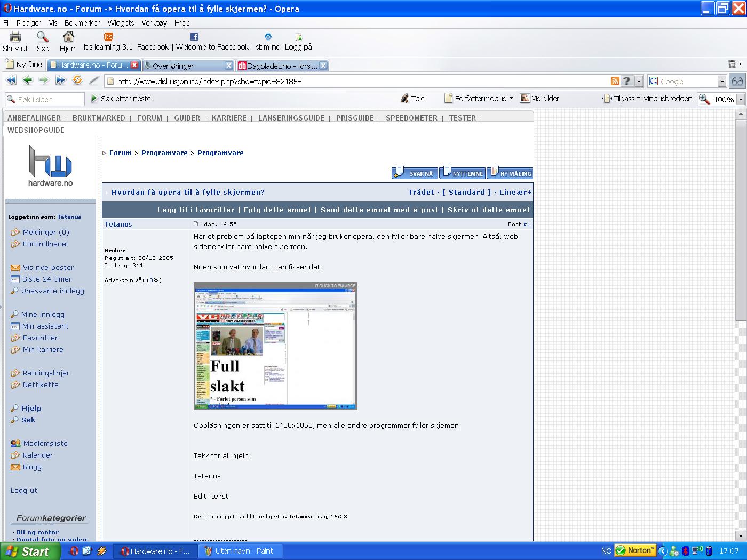
Task: Click the fast forward navigation arrow
Action: tap(61, 81)
